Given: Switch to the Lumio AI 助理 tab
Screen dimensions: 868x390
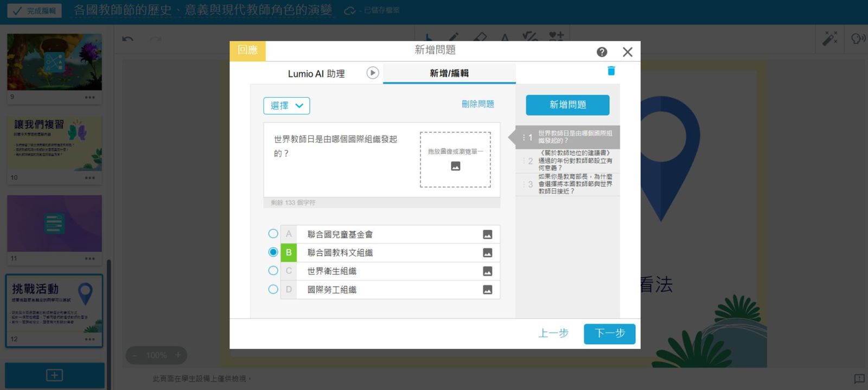Looking at the screenshot, I should click(316, 74).
